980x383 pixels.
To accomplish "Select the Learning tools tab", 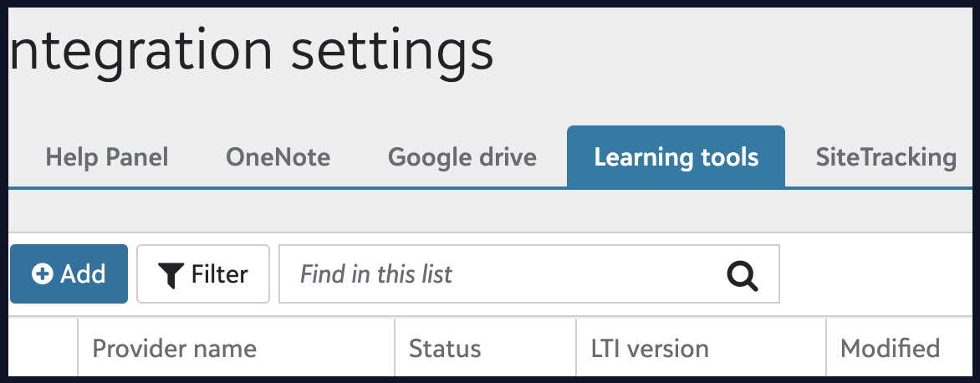I will point(676,157).
